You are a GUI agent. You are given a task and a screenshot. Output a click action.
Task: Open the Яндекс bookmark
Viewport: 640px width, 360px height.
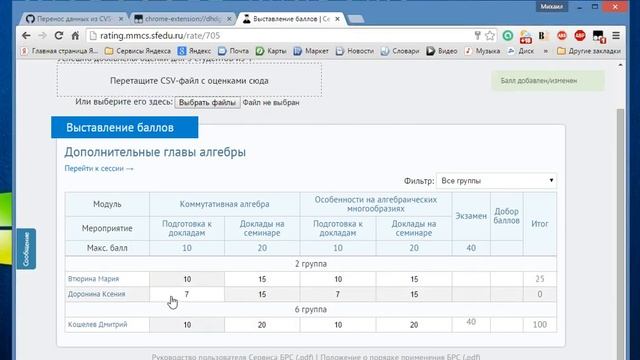click(x=194, y=51)
